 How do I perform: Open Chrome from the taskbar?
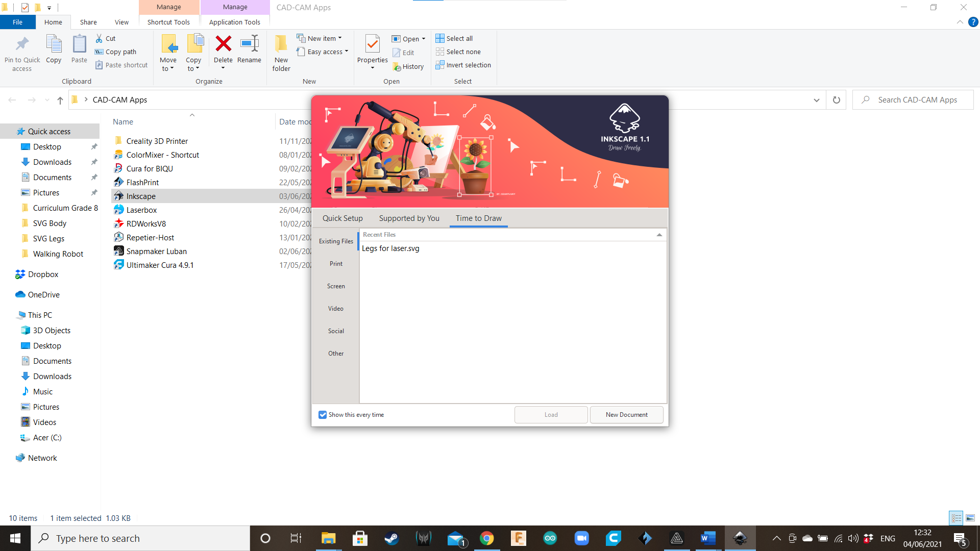pos(486,538)
